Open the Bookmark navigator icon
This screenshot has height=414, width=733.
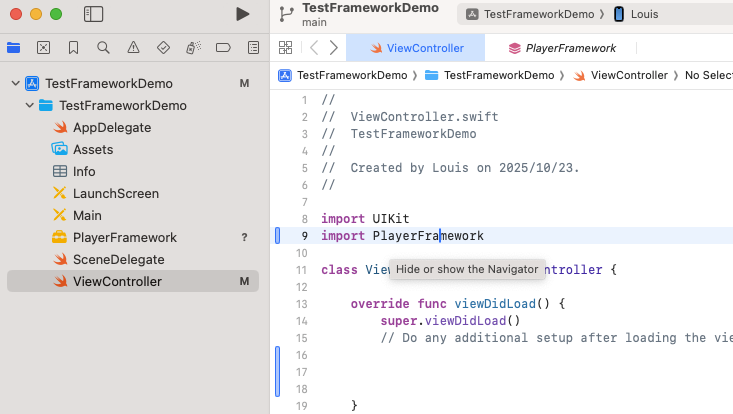pyautogui.click(x=73, y=48)
